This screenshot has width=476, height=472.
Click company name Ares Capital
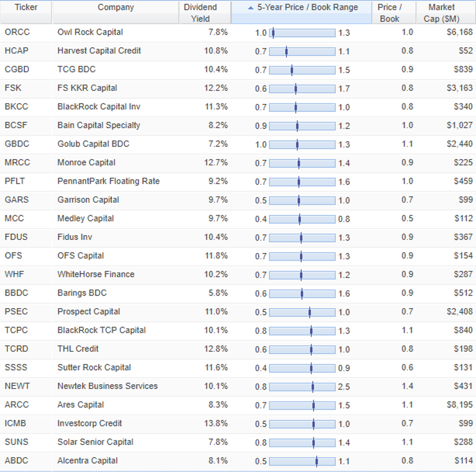[x=81, y=405]
